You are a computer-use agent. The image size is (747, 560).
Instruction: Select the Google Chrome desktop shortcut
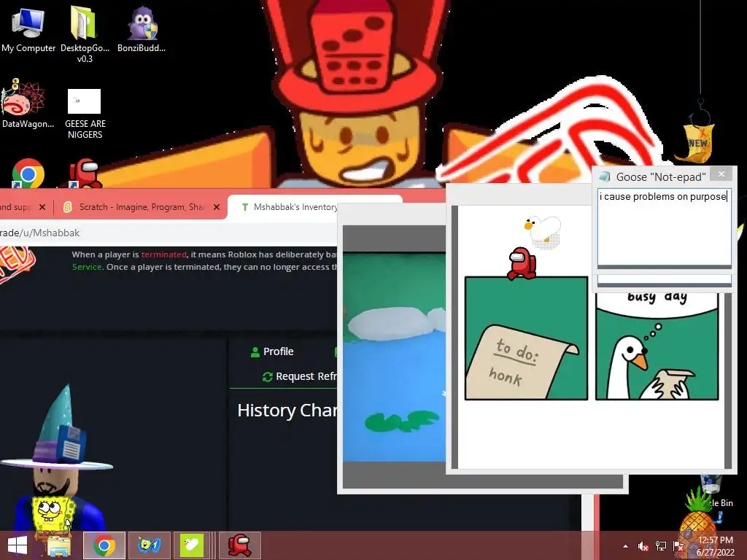pyautogui.click(x=28, y=174)
